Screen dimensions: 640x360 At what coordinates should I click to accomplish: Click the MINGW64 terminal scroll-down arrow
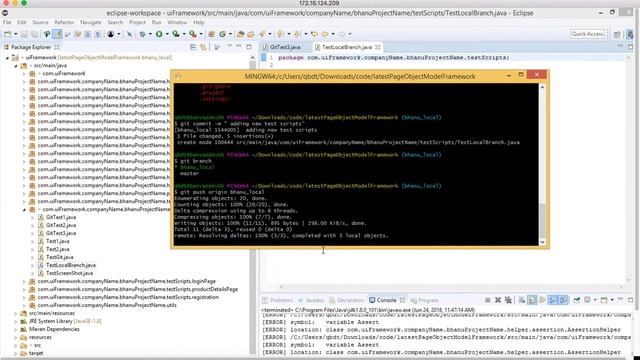[542, 242]
